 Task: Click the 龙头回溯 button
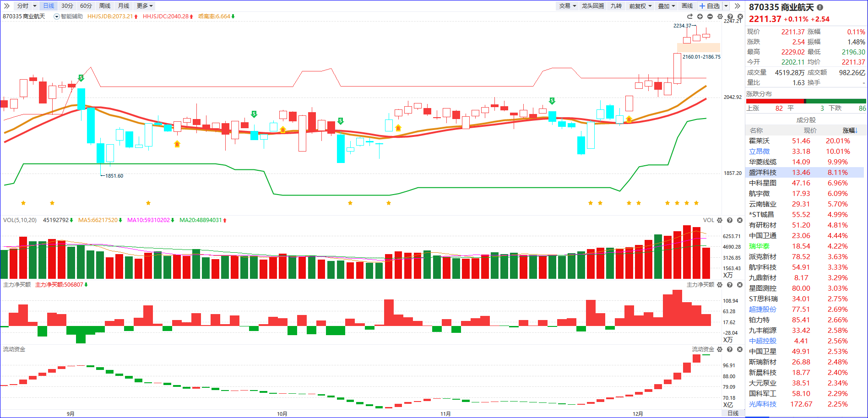[x=593, y=6]
